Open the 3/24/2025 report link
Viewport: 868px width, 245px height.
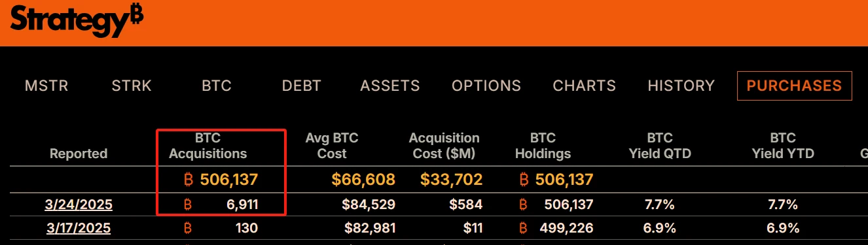(79, 205)
